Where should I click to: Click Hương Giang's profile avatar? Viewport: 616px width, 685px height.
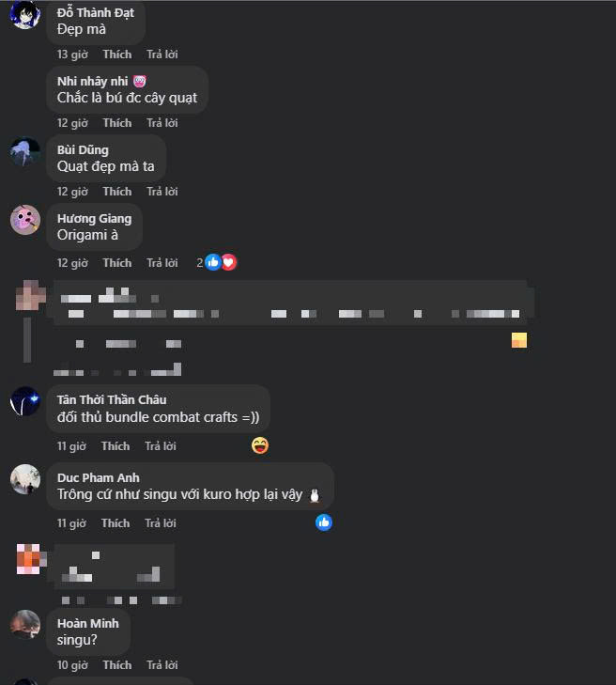coord(25,220)
